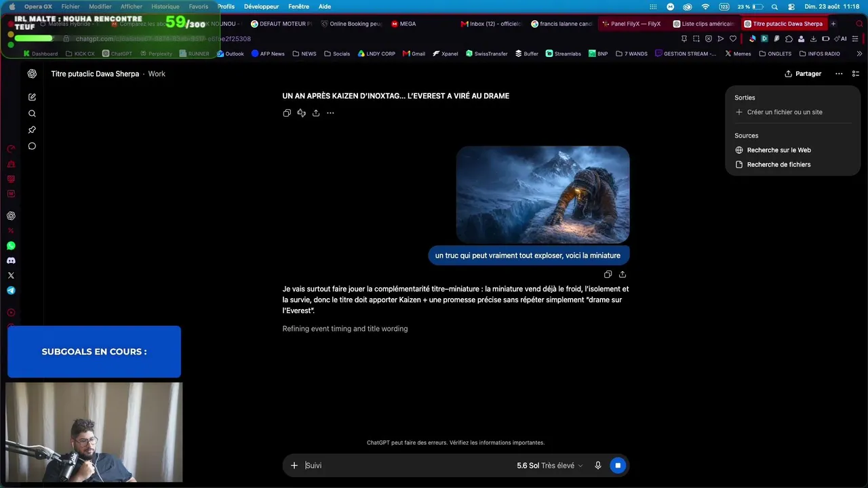Open the Everest climber thumbnail image
The image size is (868, 488).
[542, 195]
